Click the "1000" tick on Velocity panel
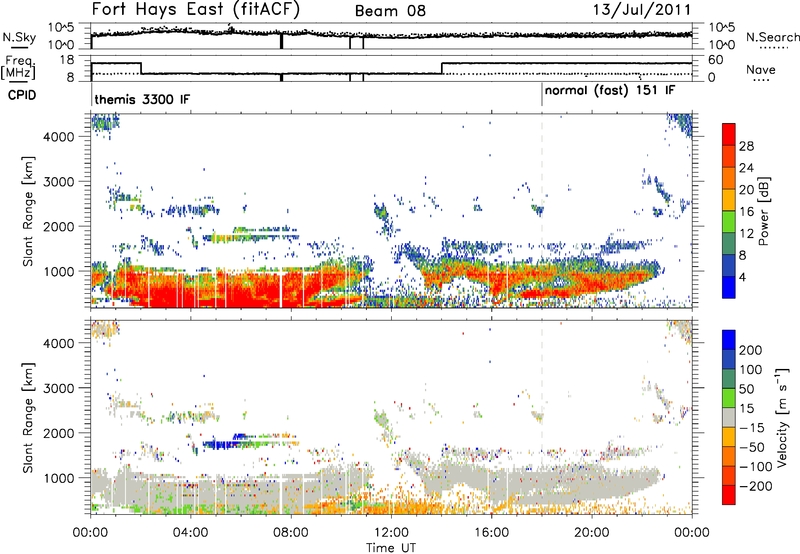 click(59, 478)
